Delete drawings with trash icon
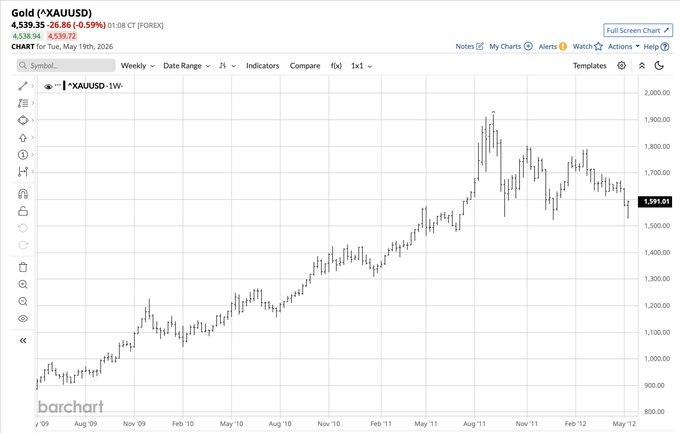The height and width of the screenshot is (433, 680). [x=23, y=267]
